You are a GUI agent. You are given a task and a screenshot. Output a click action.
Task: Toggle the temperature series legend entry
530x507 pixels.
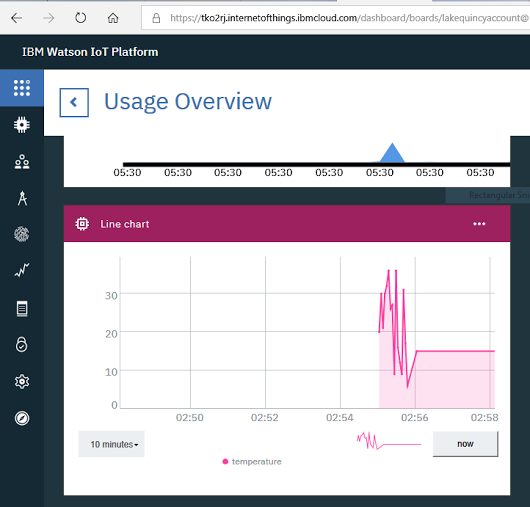pos(252,462)
